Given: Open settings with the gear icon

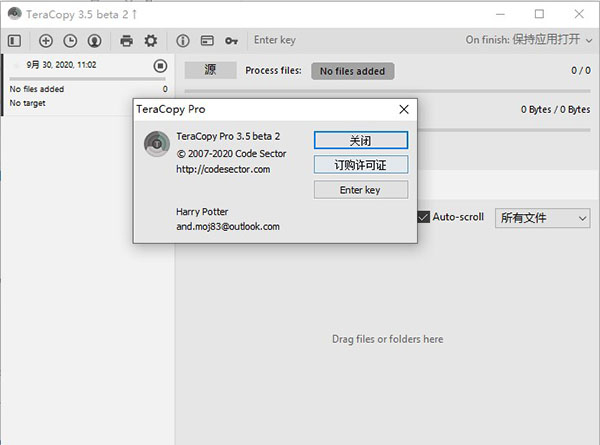Looking at the screenshot, I should pos(151,41).
